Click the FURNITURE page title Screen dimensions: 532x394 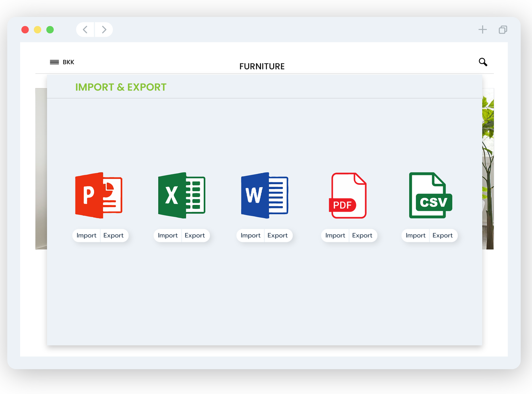[262, 66]
